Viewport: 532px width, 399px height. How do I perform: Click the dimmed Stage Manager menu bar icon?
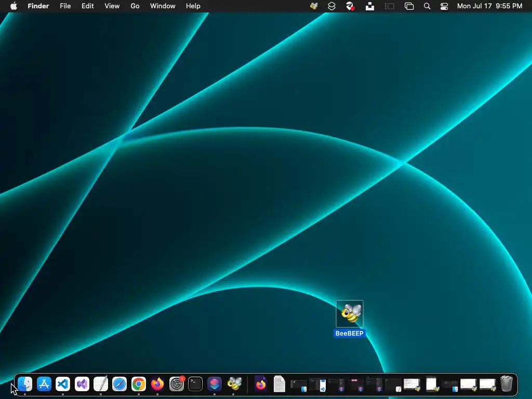390,6
